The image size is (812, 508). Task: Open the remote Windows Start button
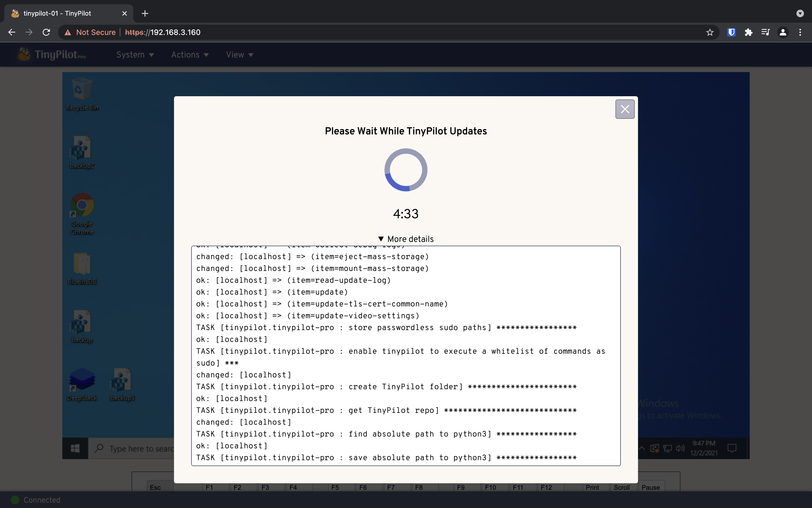coord(75,448)
